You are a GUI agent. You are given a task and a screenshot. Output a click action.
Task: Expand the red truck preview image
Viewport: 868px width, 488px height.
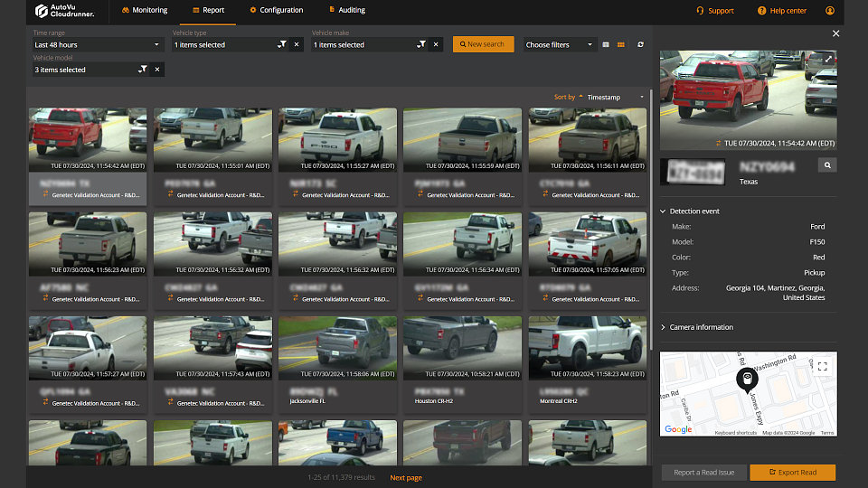(829, 59)
